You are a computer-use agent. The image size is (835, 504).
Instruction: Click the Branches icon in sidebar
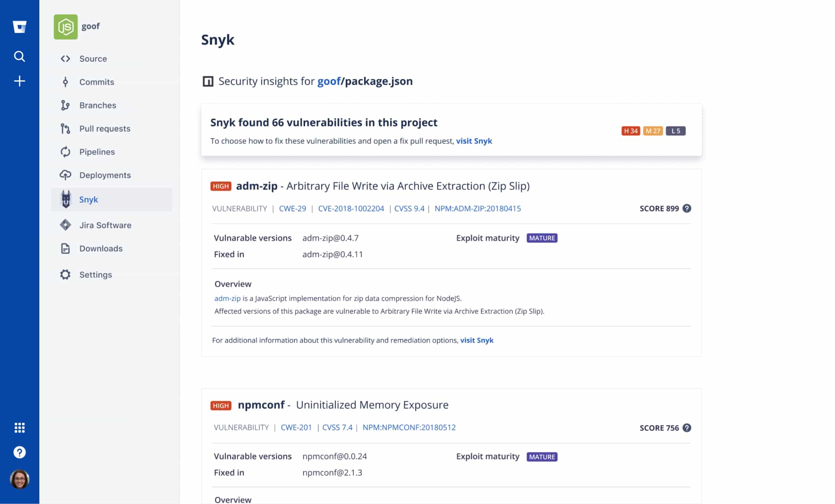pyautogui.click(x=66, y=105)
